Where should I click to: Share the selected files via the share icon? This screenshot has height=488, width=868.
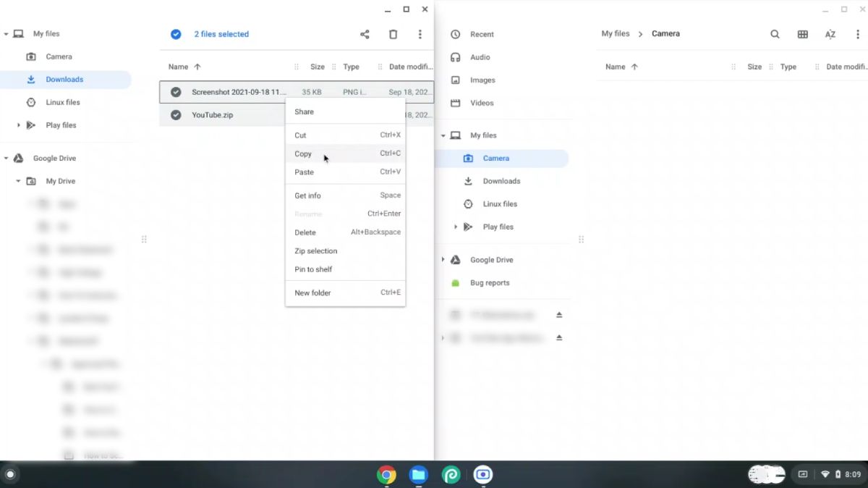[364, 34]
